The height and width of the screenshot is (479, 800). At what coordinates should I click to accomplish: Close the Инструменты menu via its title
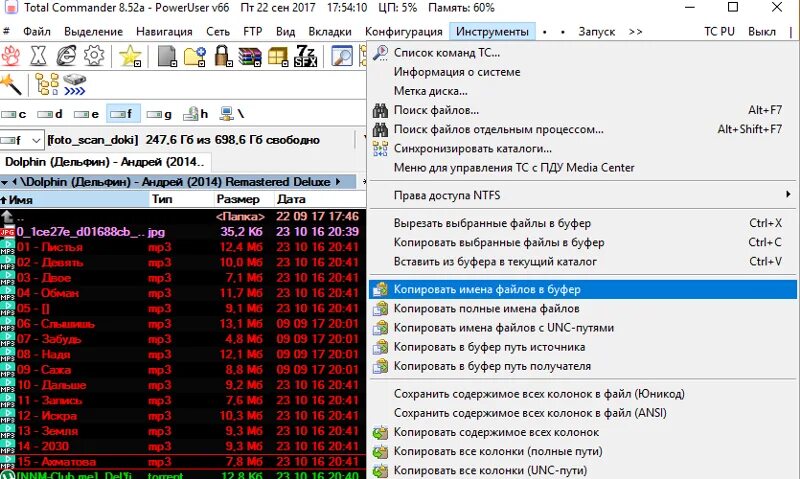[492, 32]
